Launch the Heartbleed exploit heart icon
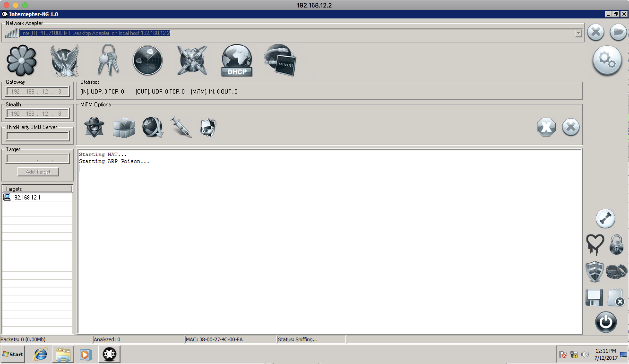 595,245
